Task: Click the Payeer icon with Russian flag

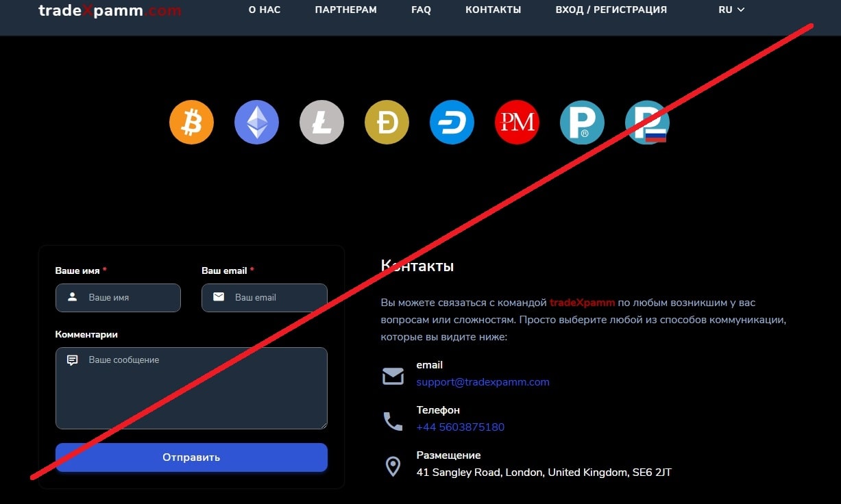Action: 647,123
